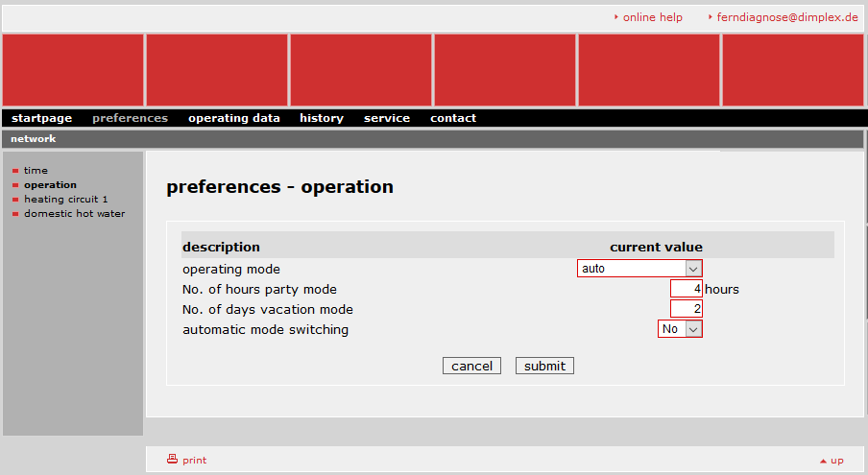Go to the startpage menu item
The height and width of the screenshot is (475, 868).
pos(41,118)
